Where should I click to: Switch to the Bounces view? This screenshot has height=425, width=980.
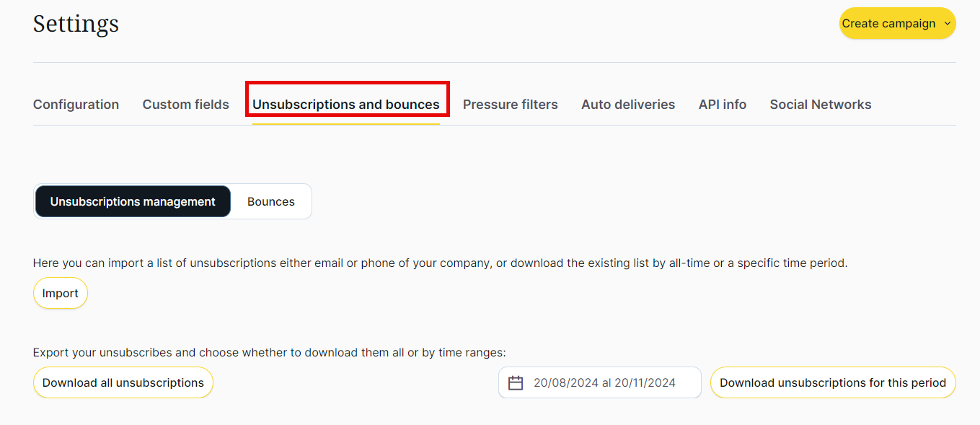[270, 201]
